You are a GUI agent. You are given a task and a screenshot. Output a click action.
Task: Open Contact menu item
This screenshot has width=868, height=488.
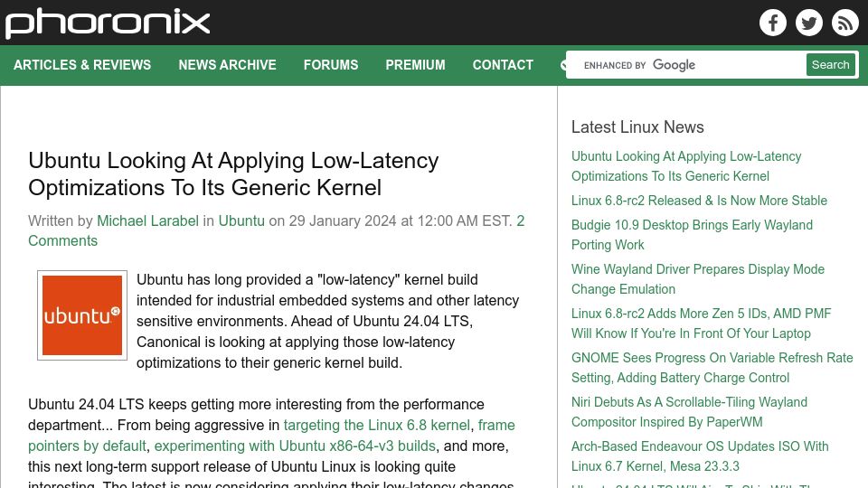coord(503,65)
